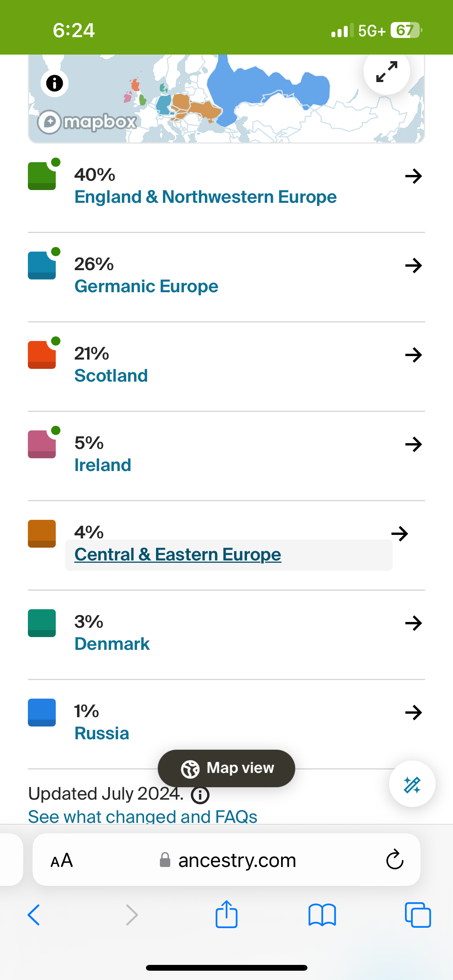Open details arrow for Scotland

pos(413,355)
